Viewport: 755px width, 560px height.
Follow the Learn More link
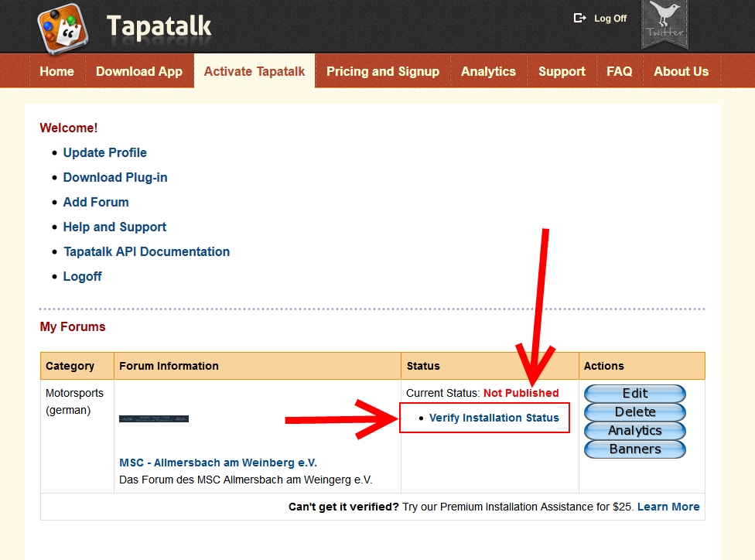point(668,507)
